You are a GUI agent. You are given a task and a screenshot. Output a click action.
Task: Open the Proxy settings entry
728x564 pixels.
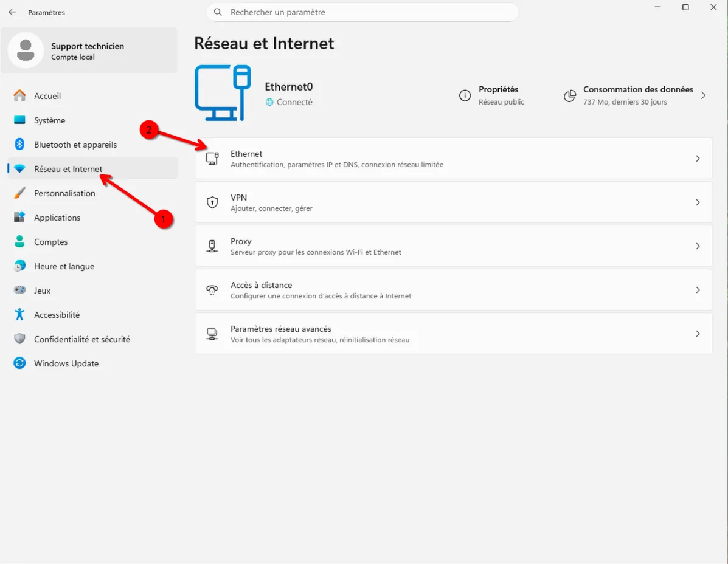point(454,246)
